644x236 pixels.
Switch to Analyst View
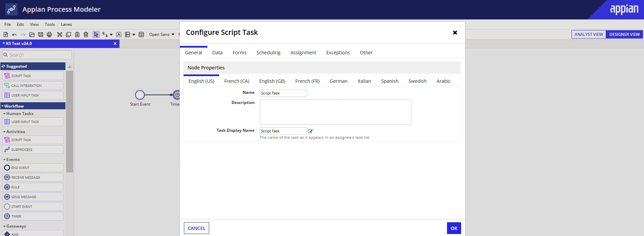589,35
